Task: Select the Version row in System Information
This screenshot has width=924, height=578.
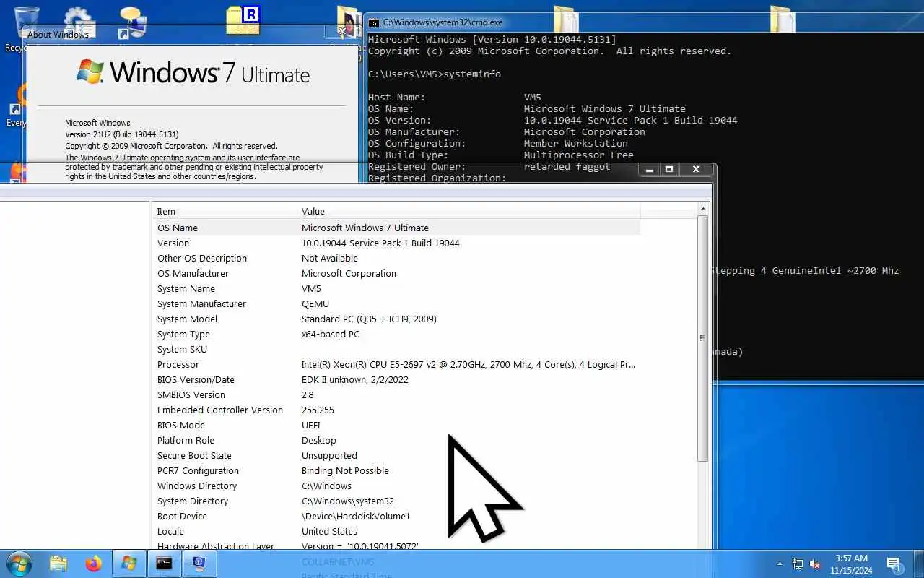Action: (396, 243)
